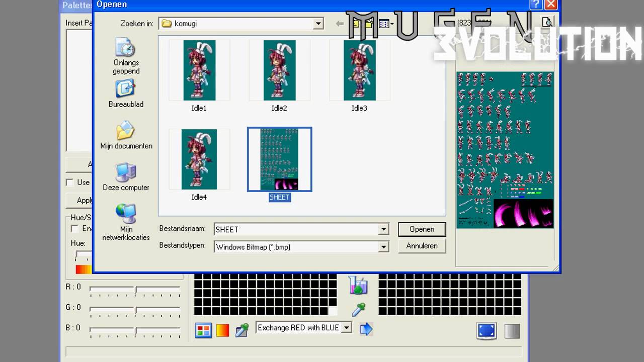Toggle the enable checkbox under Hue/S group
The width and height of the screenshot is (644, 362).
click(x=75, y=229)
